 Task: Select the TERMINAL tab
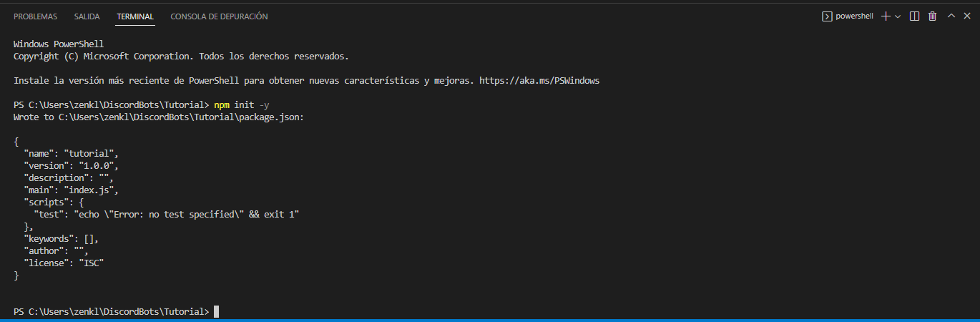(135, 16)
